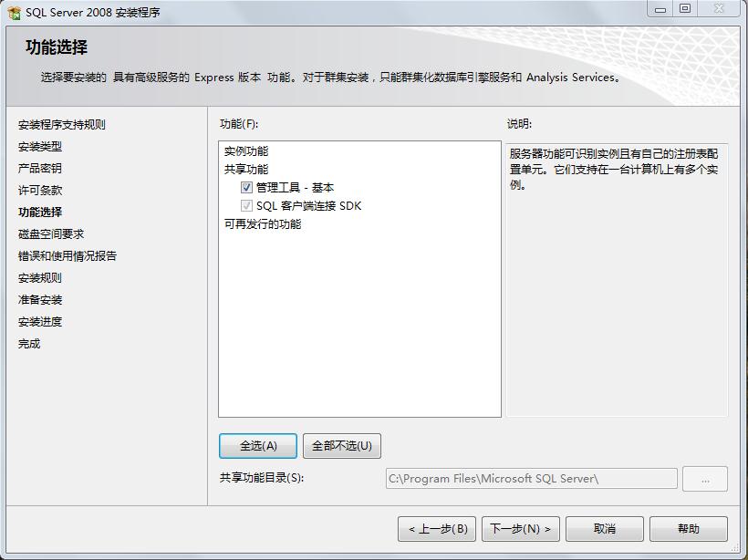Select 磁盘空间要求 step in sidebar
748x560 pixels.
(x=51, y=234)
